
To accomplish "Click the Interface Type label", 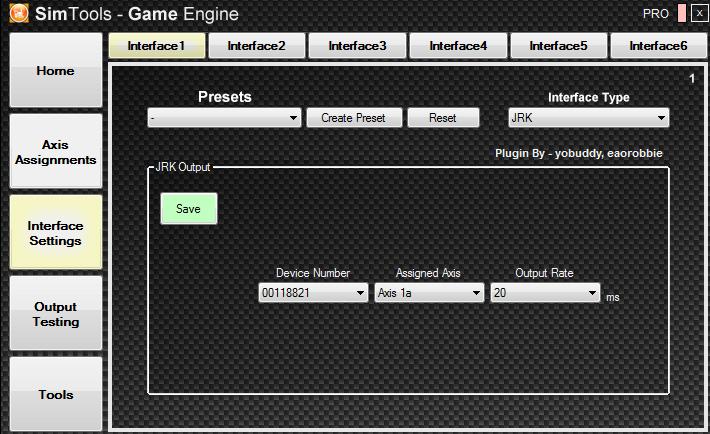I will point(589,97).
